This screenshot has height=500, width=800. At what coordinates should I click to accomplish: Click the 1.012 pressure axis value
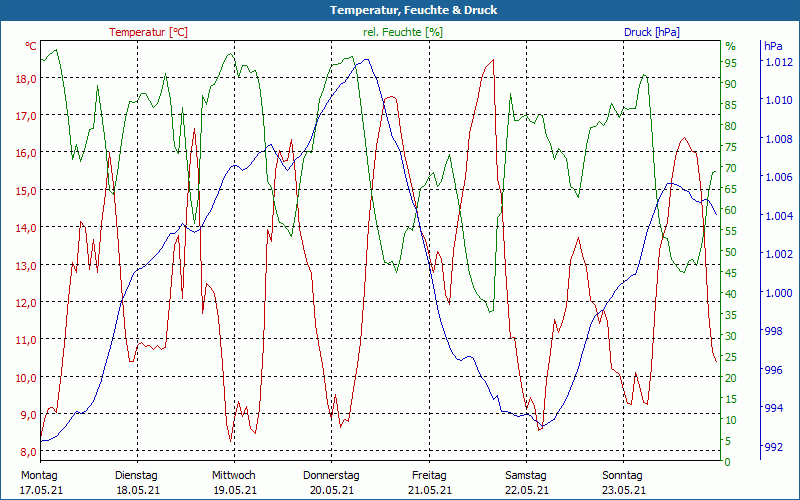[778, 62]
